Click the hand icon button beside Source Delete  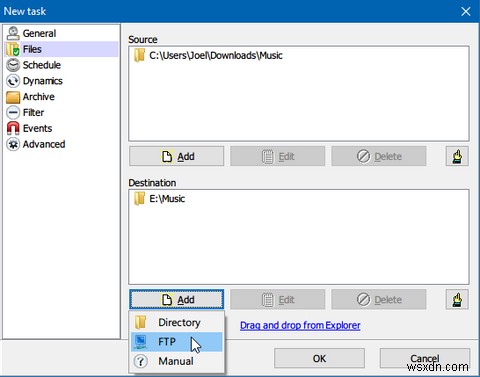tap(457, 156)
